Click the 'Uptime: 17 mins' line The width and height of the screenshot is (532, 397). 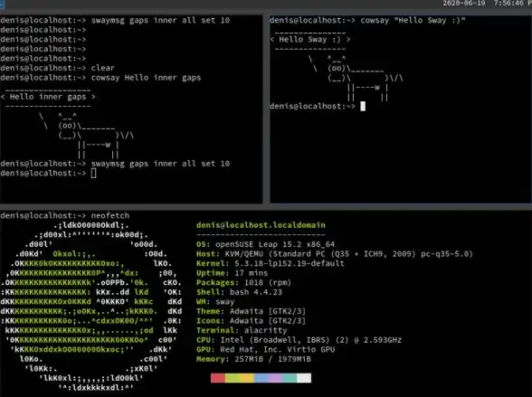[232, 273]
